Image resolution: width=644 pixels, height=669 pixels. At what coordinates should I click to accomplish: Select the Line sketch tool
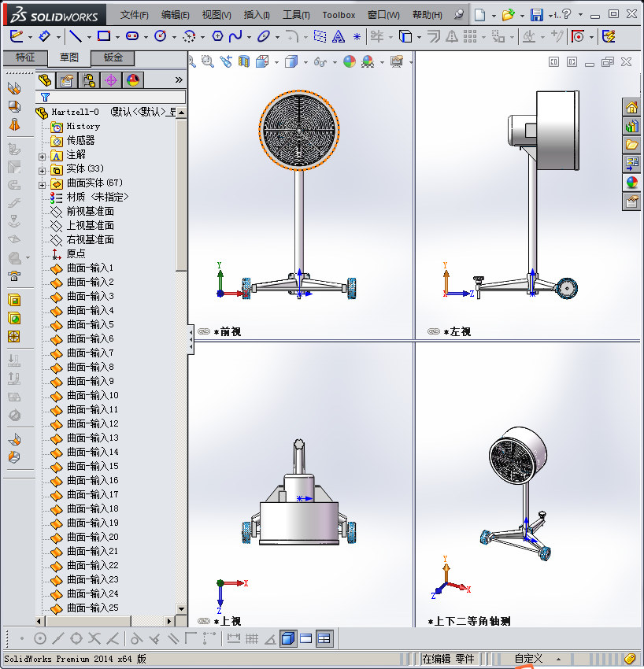click(x=76, y=37)
